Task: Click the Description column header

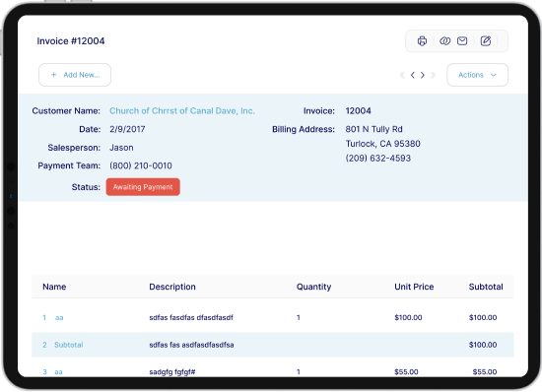Action: 172,287
